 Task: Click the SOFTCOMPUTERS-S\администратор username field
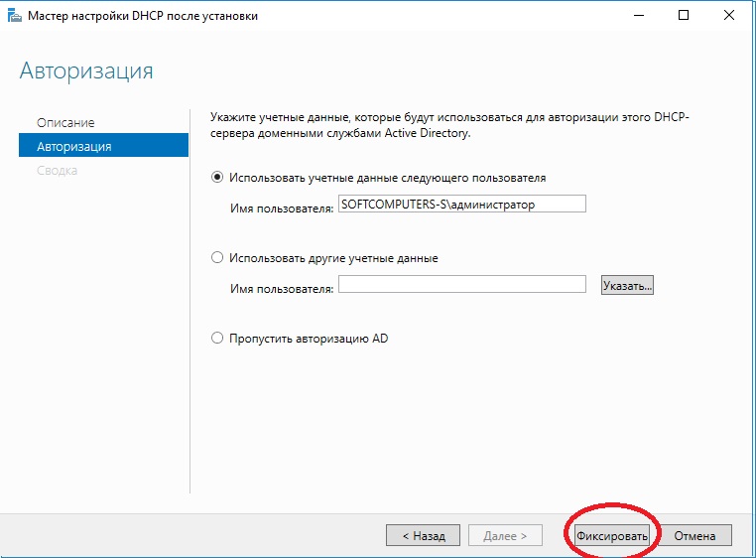[x=461, y=204]
